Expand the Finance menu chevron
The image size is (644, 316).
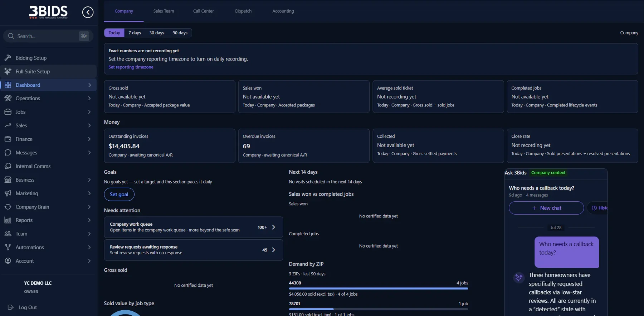pyautogui.click(x=89, y=139)
